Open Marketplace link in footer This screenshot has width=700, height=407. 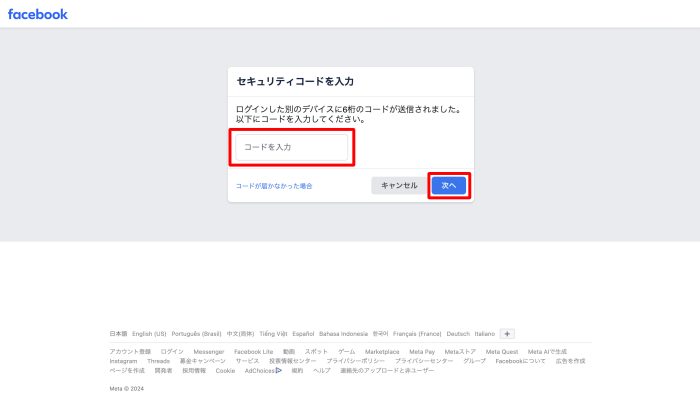point(381,352)
